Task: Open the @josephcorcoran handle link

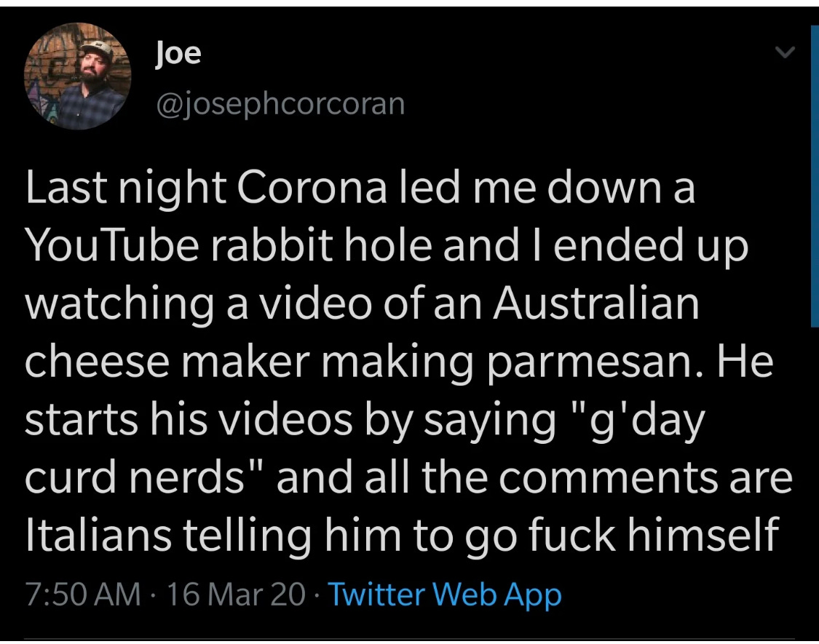Action: click(280, 104)
